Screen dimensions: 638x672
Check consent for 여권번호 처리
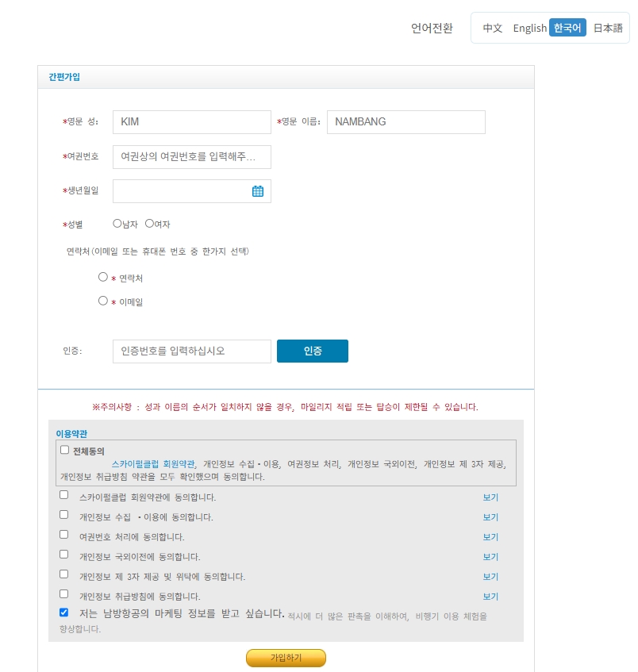(x=63, y=533)
